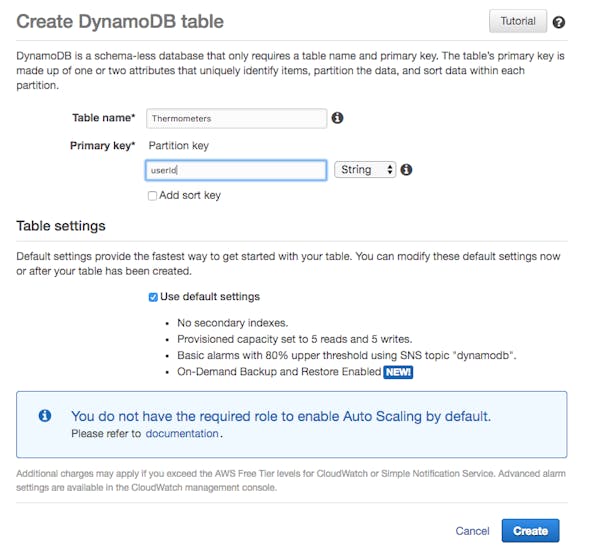Screen dimensions: 596x555
Task: Click the info icon beside String type
Action: point(406,170)
